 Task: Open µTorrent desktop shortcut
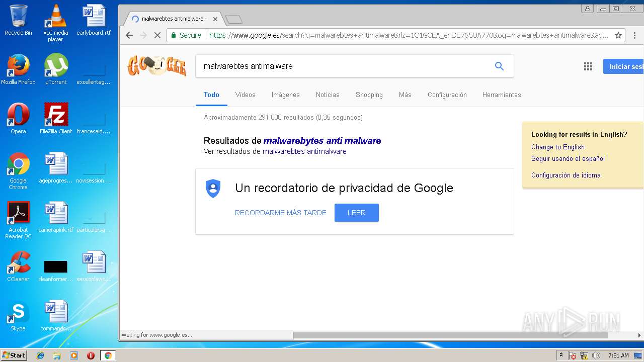pyautogui.click(x=55, y=69)
